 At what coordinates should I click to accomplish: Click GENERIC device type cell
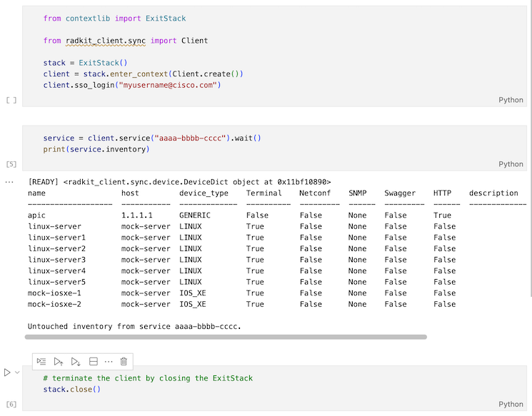click(x=195, y=215)
